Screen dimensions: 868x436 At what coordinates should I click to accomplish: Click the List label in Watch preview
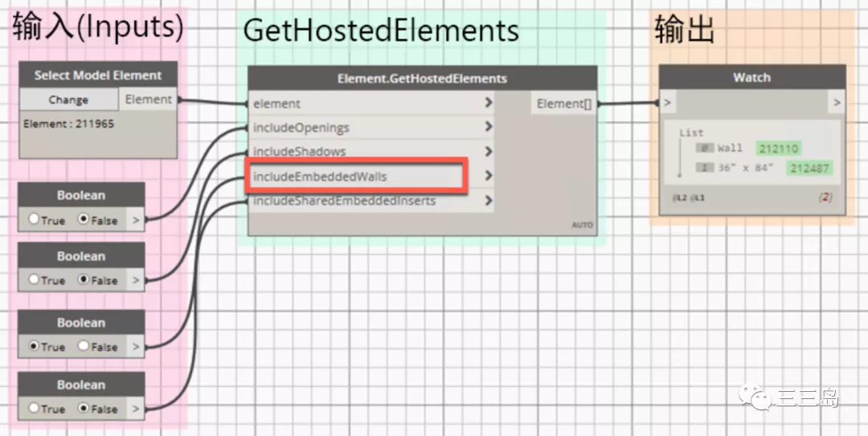pos(691,132)
